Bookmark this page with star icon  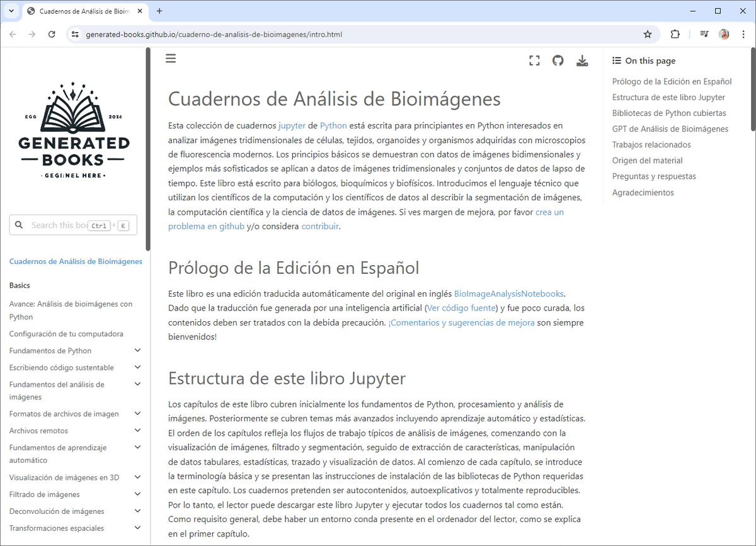tap(647, 34)
